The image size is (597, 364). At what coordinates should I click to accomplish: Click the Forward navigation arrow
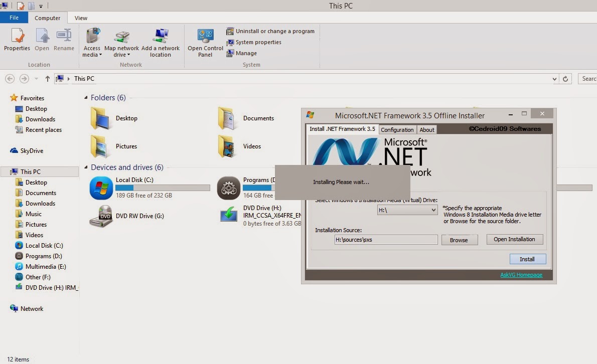(24, 79)
